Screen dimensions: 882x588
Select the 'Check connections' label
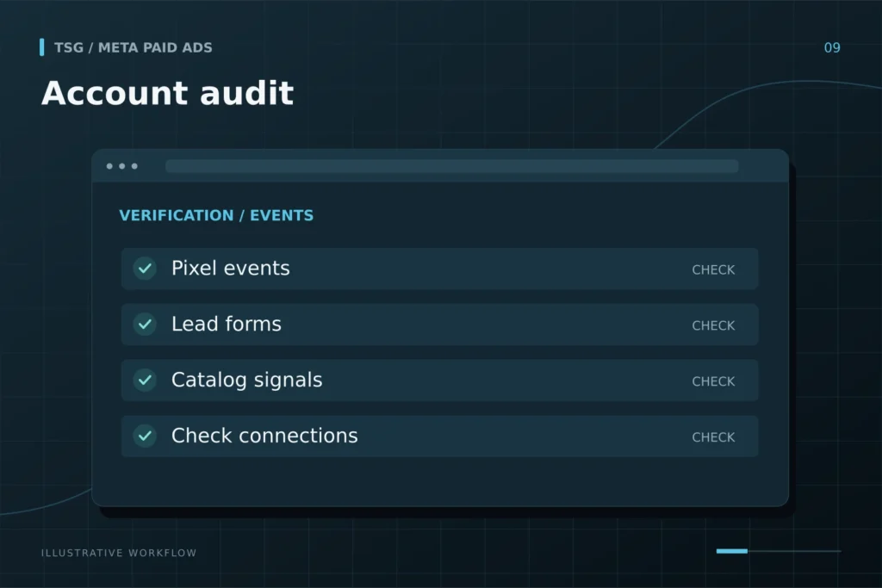(x=264, y=436)
